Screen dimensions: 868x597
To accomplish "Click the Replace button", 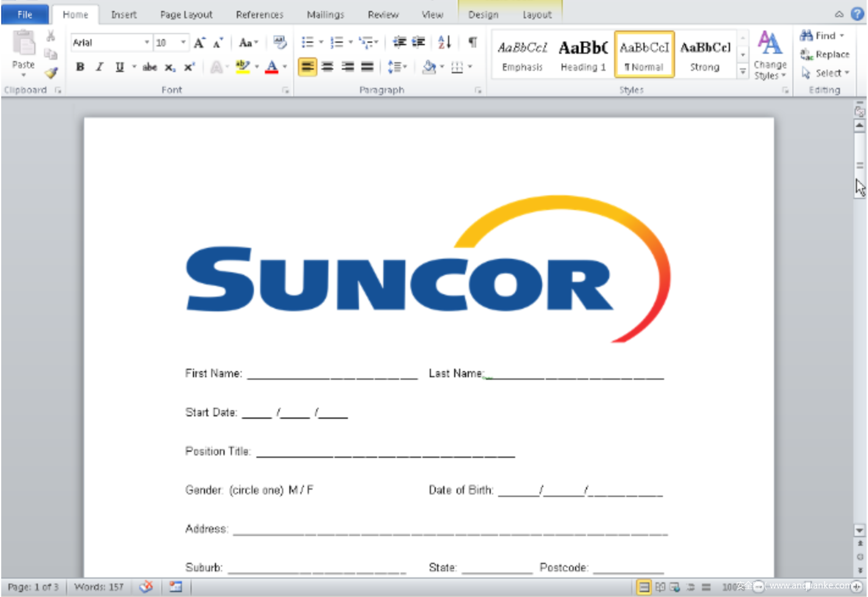I will click(x=825, y=54).
